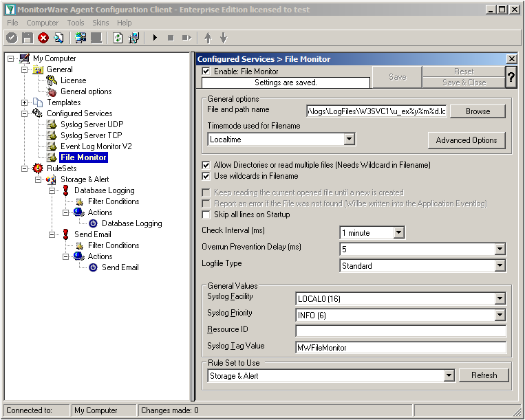Image resolution: width=525 pixels, height=420 pixels.
Task: Expand the Templates tree node
Action: [x=25, y=102]
